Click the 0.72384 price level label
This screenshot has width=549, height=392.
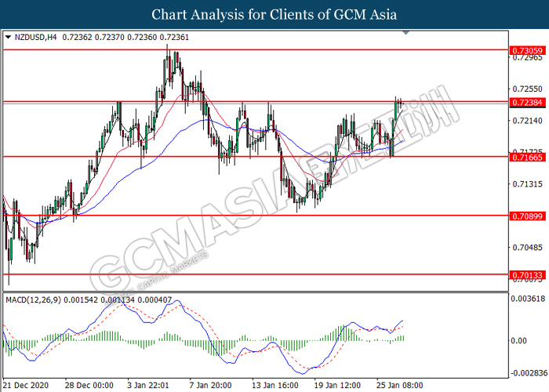coord(526,103)
